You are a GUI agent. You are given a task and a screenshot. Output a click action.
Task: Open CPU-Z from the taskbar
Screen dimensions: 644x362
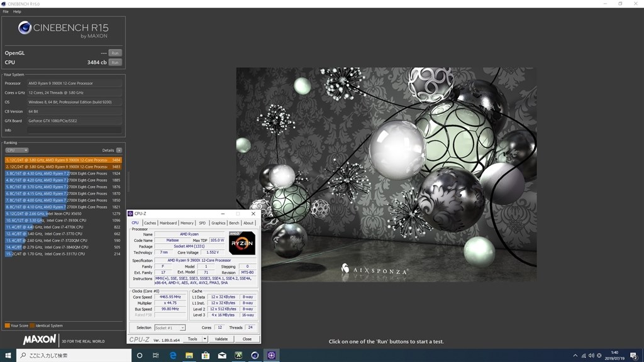pos(270,355)
